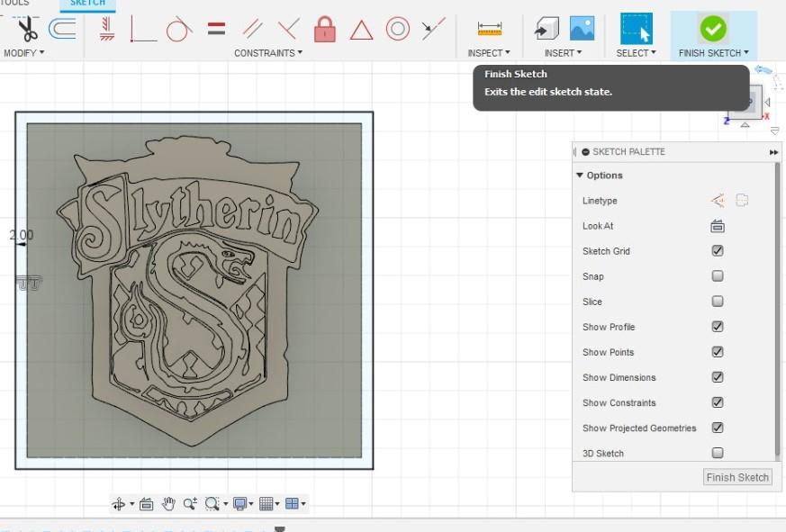This screenshot has height=532, width=786.
Task: Open Display Settings monitor icon
Action: pyautogui.click(x=240, y=503)
